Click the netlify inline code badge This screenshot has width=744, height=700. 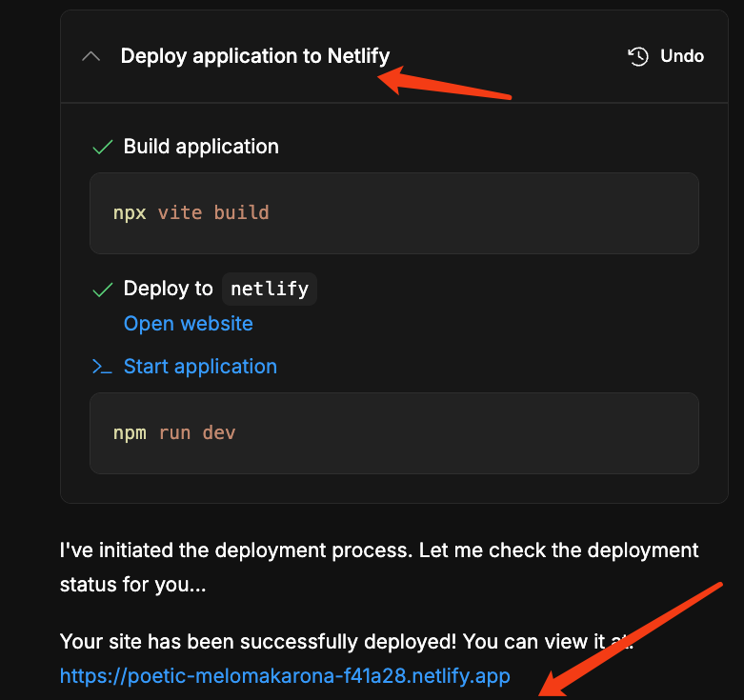pos(270,289)
